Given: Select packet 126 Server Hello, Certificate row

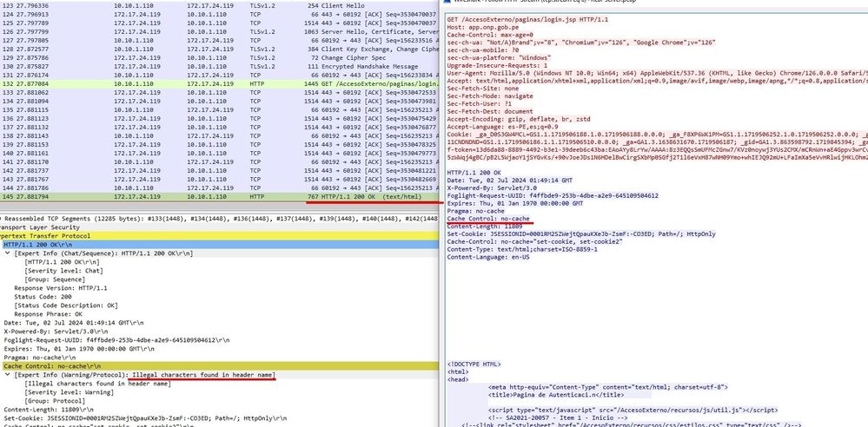Looking at the screenshot, I should point(219,31).
